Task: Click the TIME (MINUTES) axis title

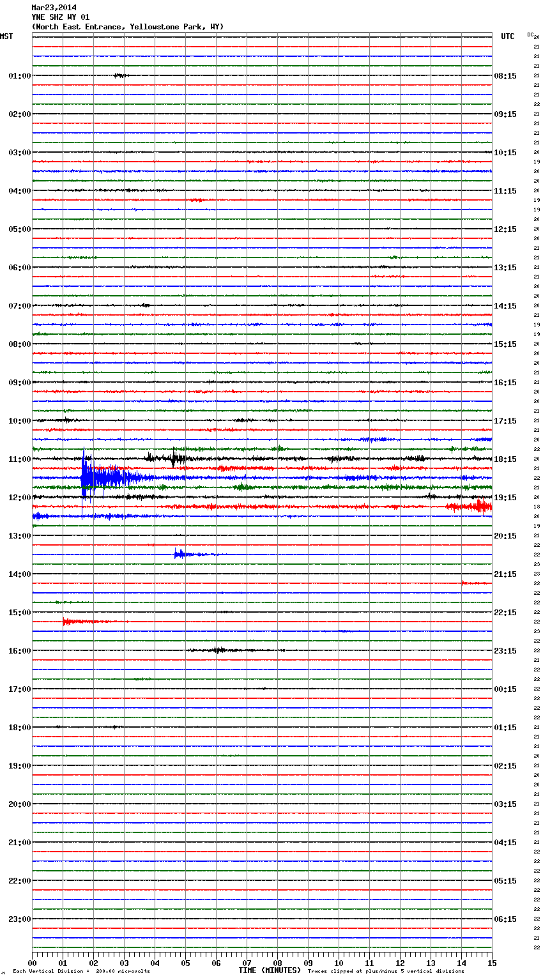Action: coord(270,970)
